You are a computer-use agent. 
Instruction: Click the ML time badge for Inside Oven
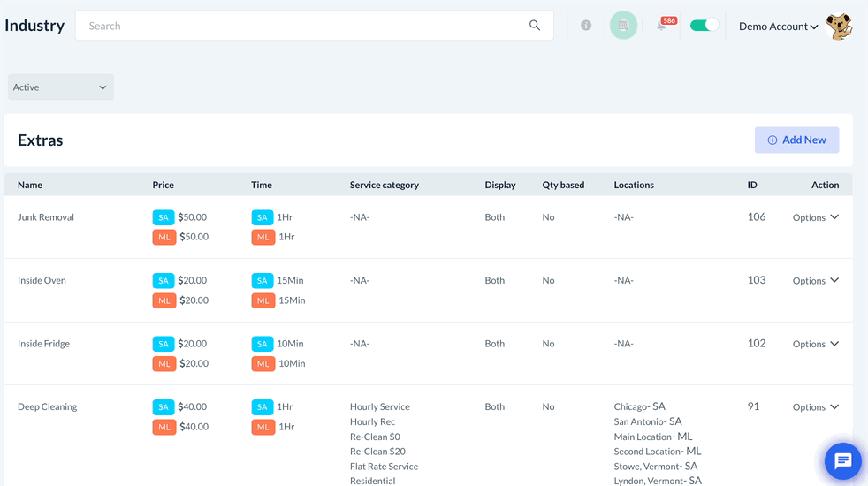tap(263, 300)
